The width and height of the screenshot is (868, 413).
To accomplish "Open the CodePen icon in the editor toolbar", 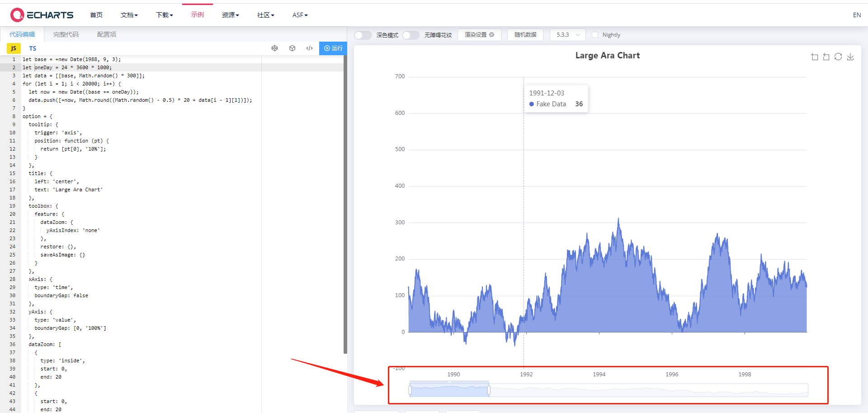I will 274,48.
